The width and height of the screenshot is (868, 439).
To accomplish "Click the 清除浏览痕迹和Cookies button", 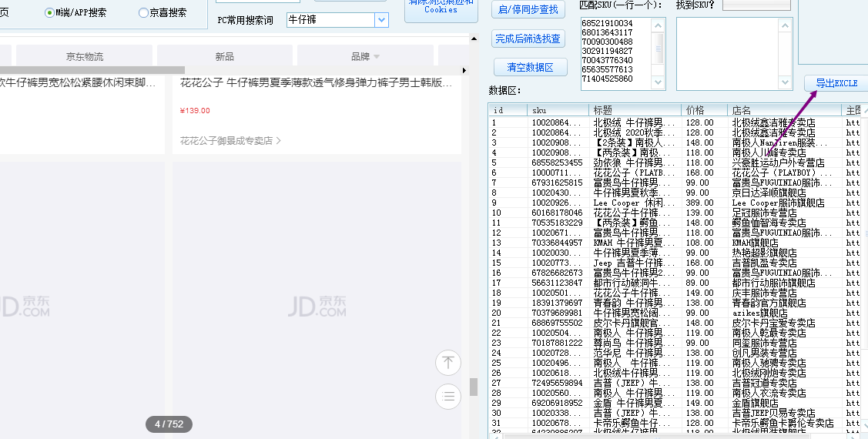I will point(441,9).
